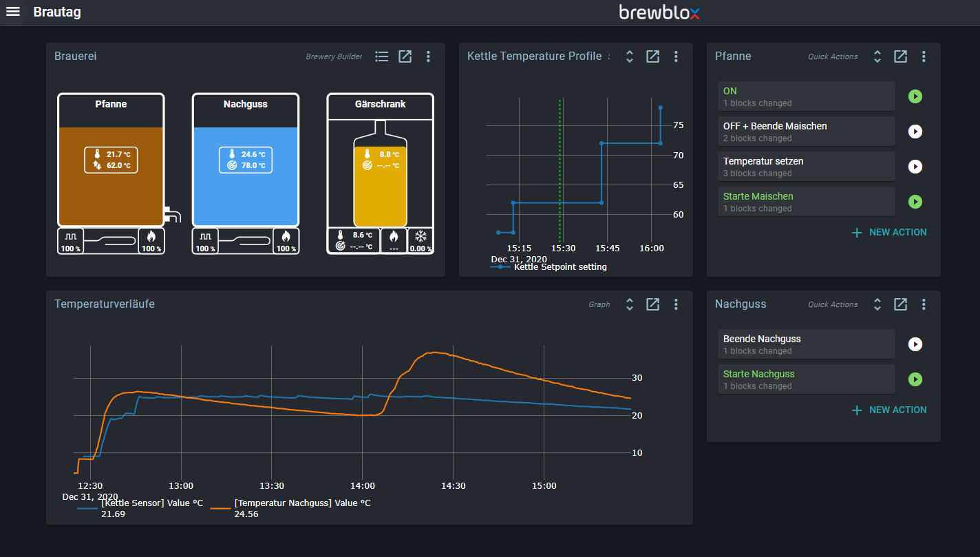The height and width of the screenshot is (557, 980).
Task: Select the OFF + Beende Maischen entry
Action: coord(805,132)
